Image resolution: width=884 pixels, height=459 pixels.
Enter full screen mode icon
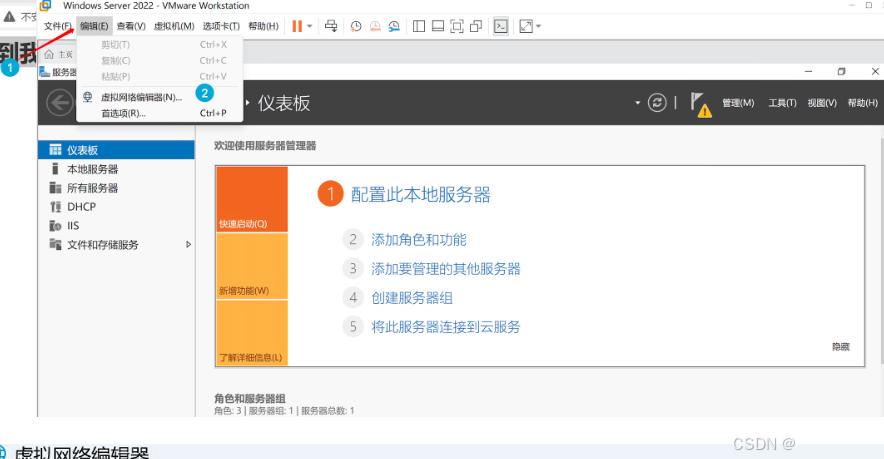tap(457, 26)
